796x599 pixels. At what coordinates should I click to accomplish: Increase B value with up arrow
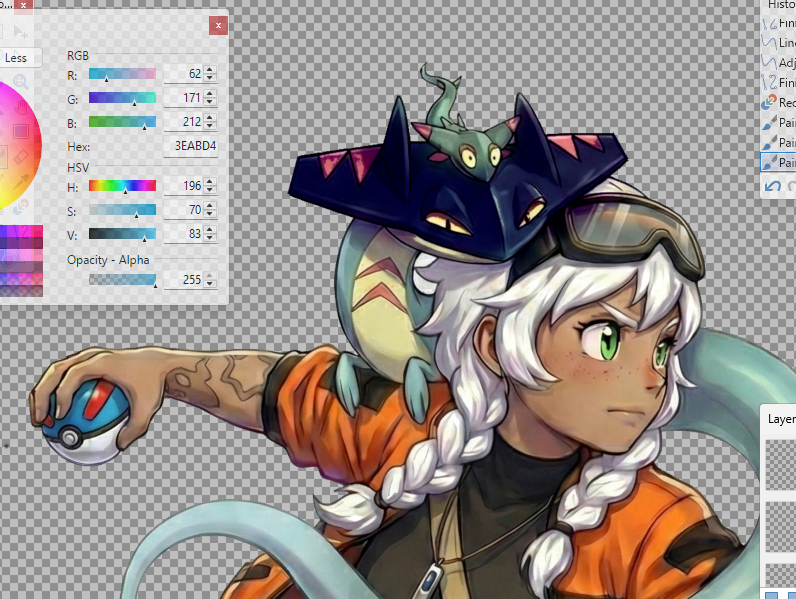[x=210, y=118]
